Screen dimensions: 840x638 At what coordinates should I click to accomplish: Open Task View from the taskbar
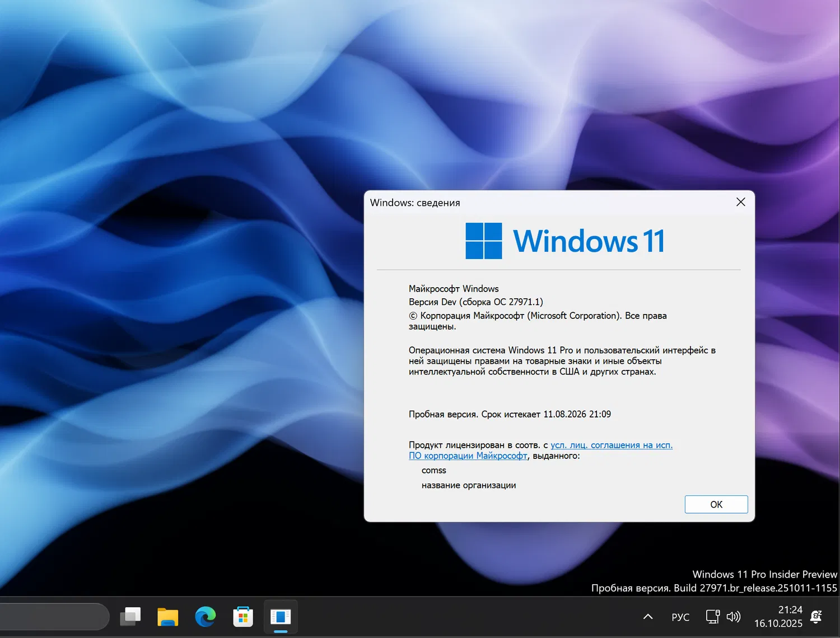(130, 616)
